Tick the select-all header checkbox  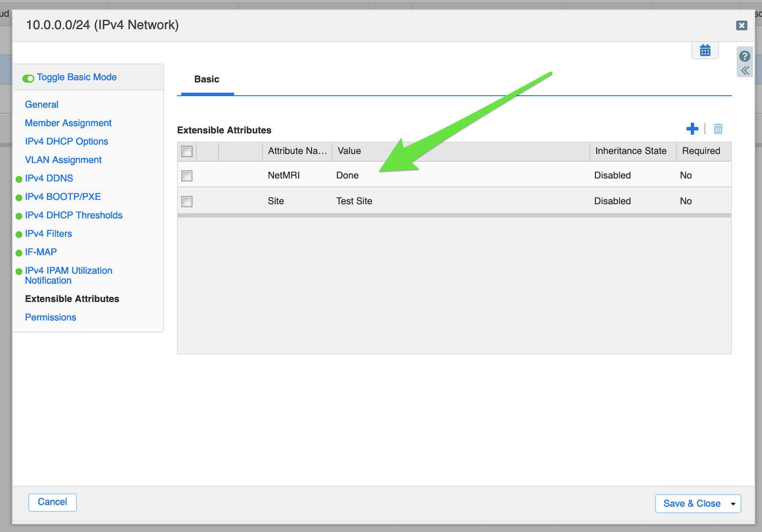pyautogui.click(x=187, y=151)
